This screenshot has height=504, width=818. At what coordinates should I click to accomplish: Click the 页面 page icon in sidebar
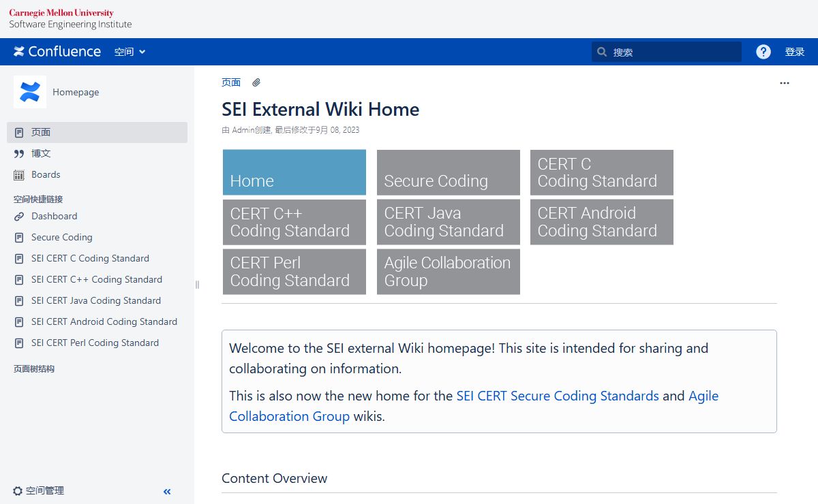point(19,132)
